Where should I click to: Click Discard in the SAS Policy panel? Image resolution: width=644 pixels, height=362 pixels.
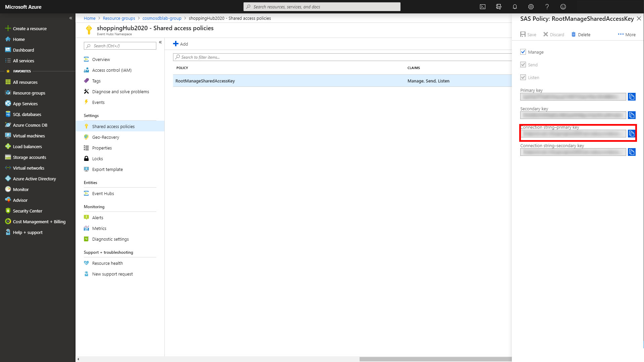click(554, 35)
